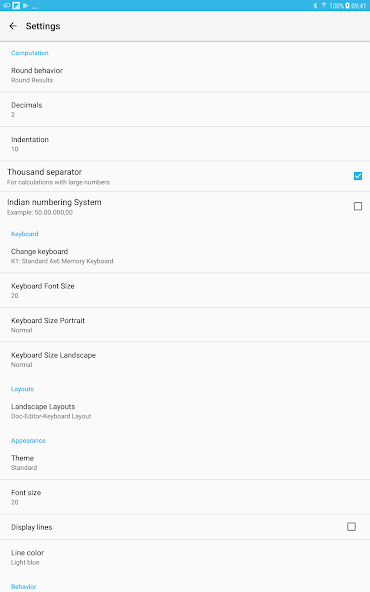Go back using the arrow icon
This screenshot has width=370, height=592.
click(13, 26)
